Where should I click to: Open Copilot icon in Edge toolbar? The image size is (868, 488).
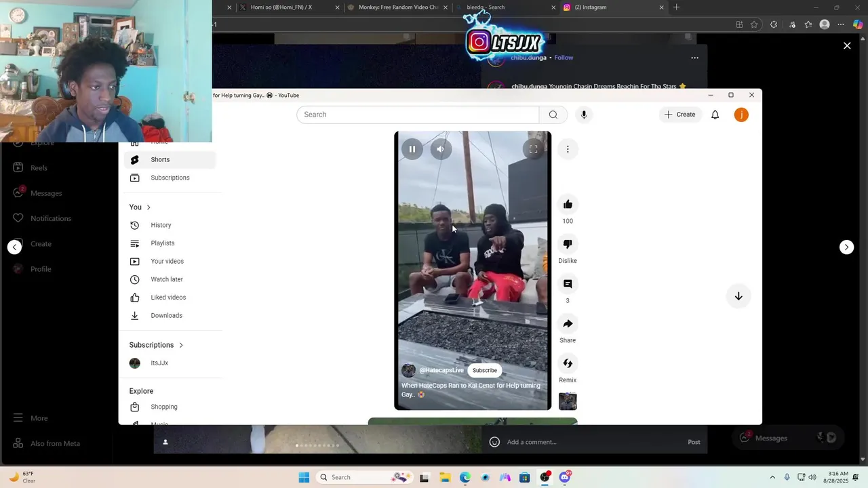pyautogui.click(x=858, y=24)
